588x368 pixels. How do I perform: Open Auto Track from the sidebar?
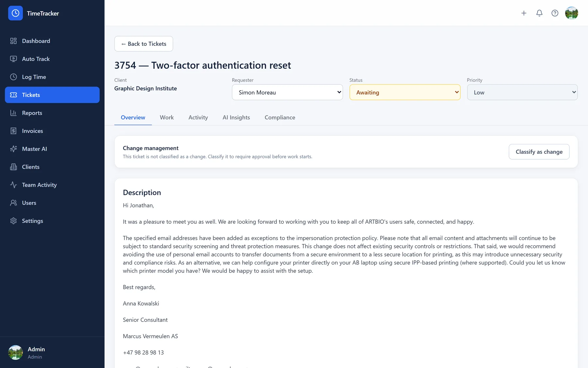tap(52, 59)
